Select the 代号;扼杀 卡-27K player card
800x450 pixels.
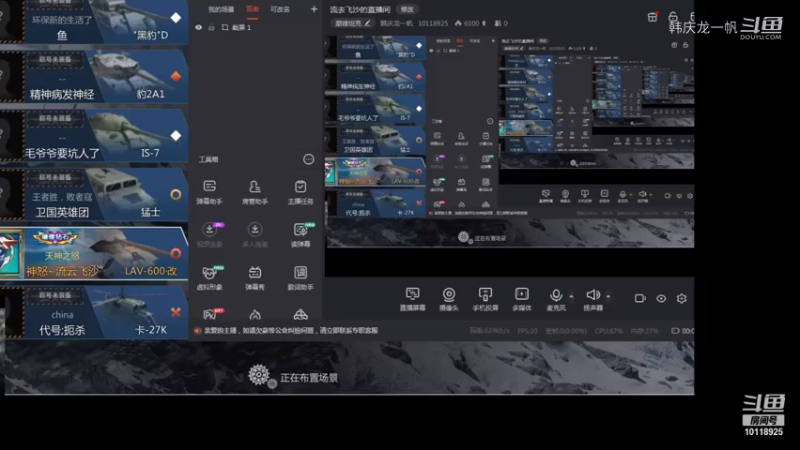(94, 312)
